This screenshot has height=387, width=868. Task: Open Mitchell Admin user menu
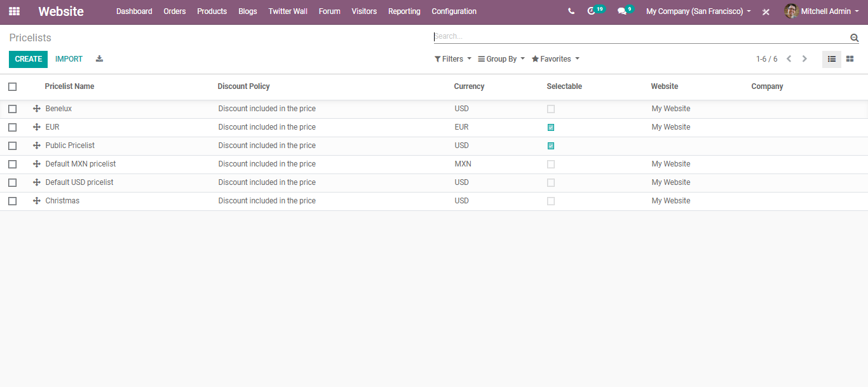point(821,11)
